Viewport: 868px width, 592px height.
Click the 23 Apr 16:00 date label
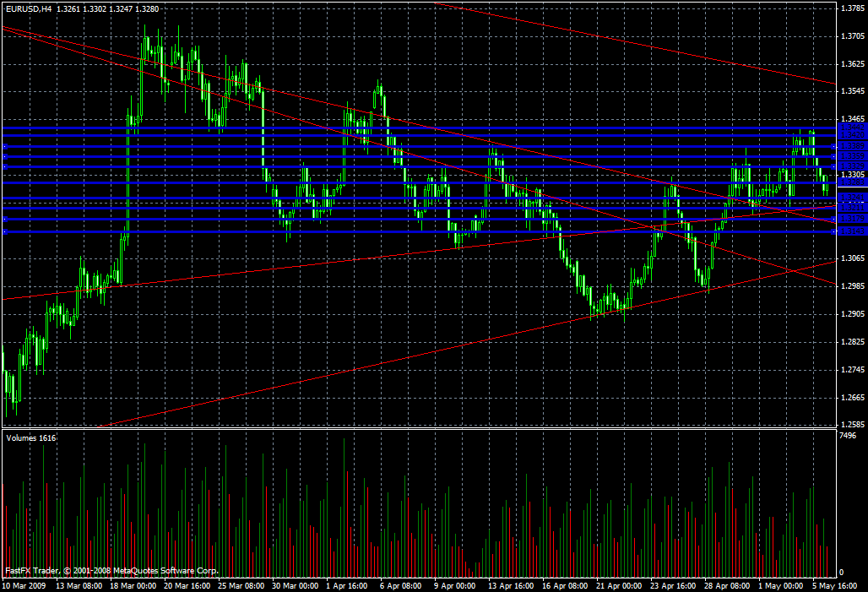673,586
